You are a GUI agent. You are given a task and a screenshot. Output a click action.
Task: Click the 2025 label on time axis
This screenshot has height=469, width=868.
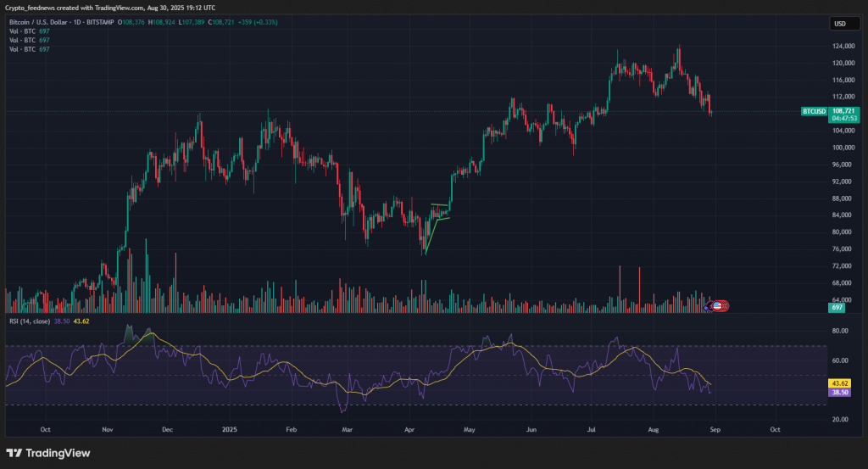(x=229, y=430)
